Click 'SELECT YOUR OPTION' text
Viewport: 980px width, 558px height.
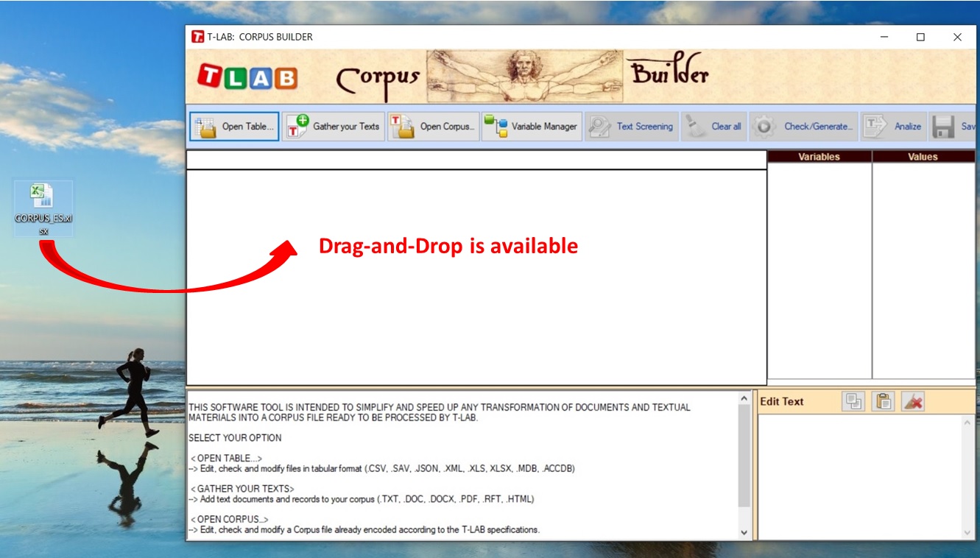235,437
